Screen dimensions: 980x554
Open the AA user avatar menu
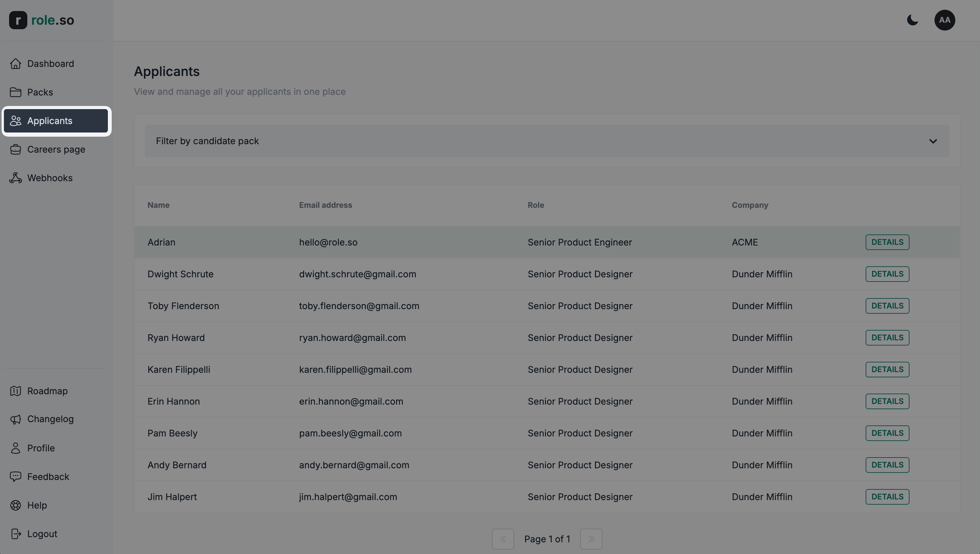click(945, 20)
